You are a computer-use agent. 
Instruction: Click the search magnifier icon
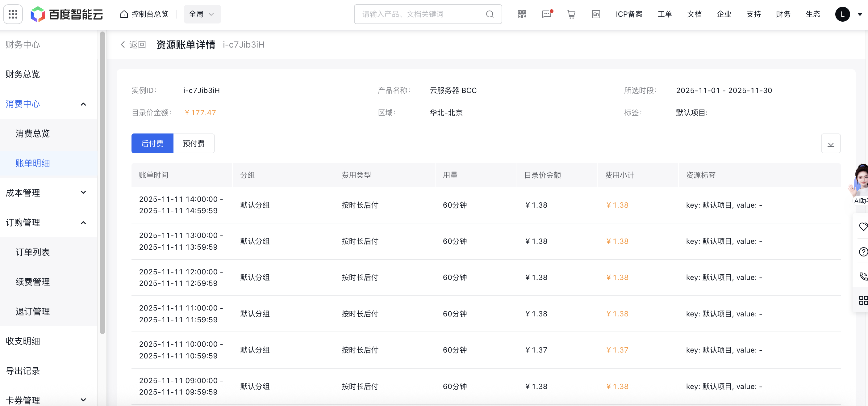490,14
